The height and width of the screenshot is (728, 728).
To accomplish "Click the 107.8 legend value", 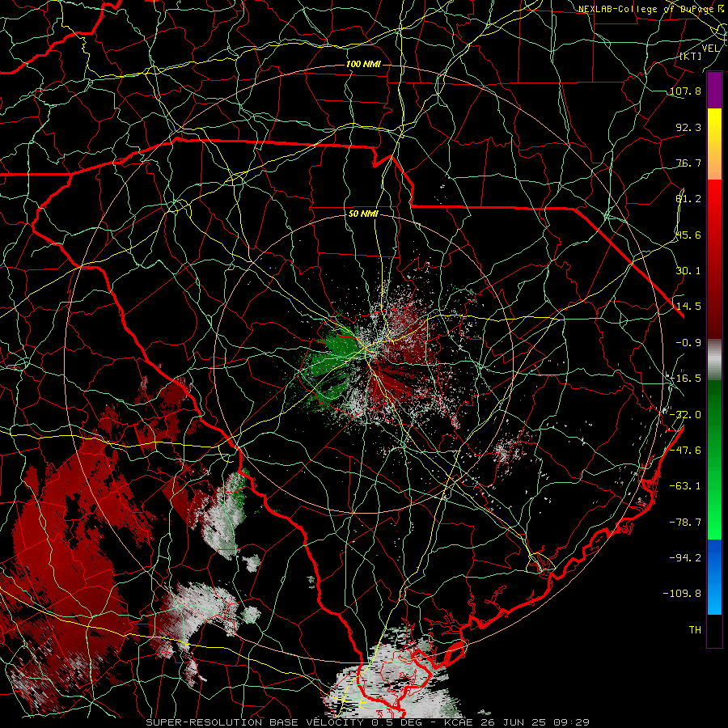I will click(x=685, y=91).
